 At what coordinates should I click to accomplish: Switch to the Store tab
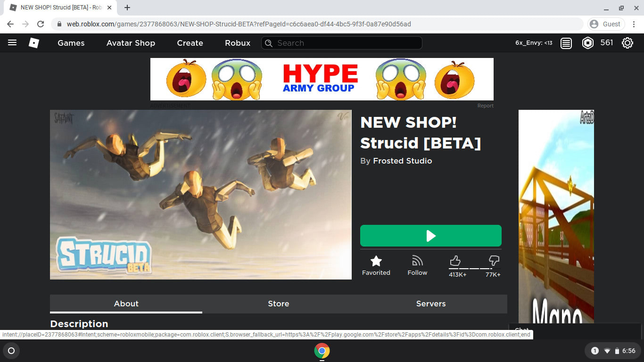279,304
